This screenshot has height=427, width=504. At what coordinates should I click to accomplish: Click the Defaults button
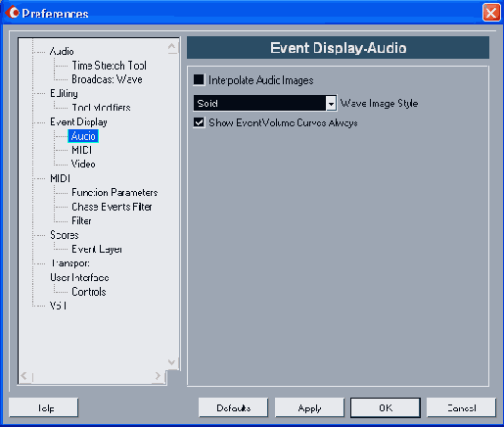coord(233,407)
